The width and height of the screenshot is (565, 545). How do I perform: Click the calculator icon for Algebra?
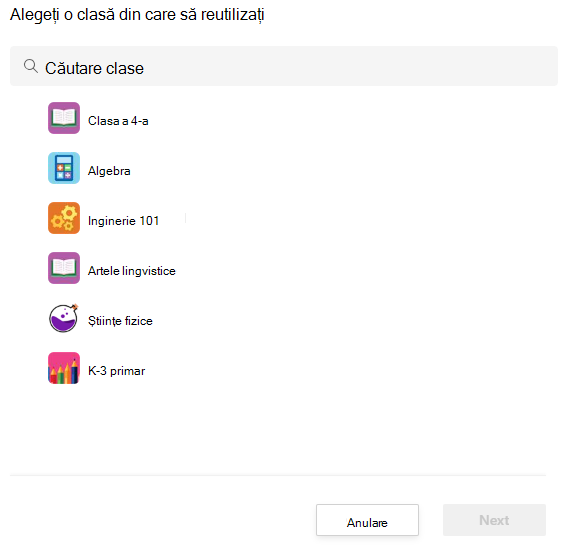coord(64,168)
